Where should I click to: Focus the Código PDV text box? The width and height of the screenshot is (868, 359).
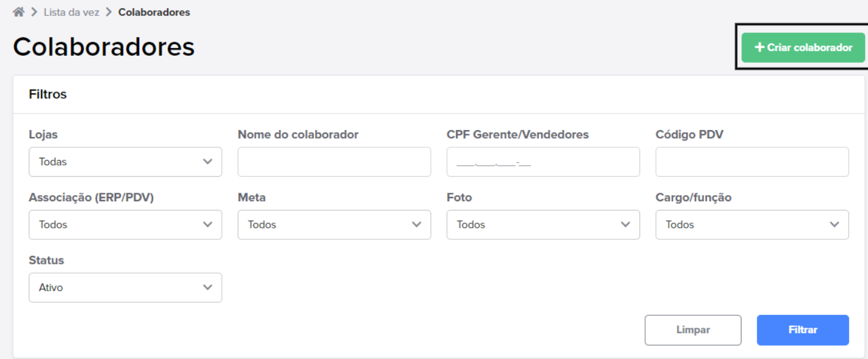tap(752, 162)
